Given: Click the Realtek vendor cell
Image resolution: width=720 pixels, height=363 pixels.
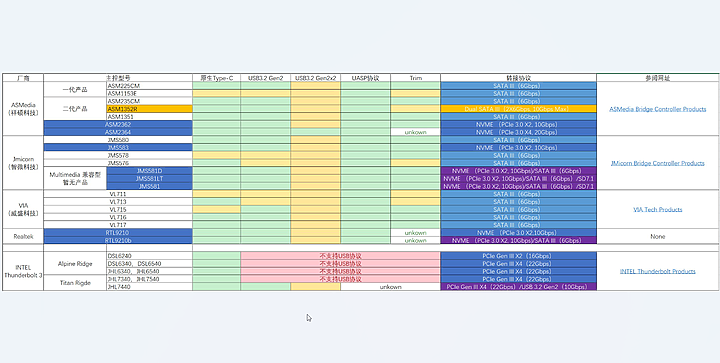Looking at the screenshot, I should coord(23,236).
